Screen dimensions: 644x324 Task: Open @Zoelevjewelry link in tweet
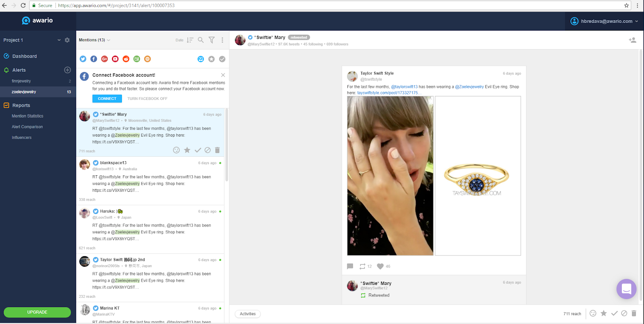(x=469, y=87)
